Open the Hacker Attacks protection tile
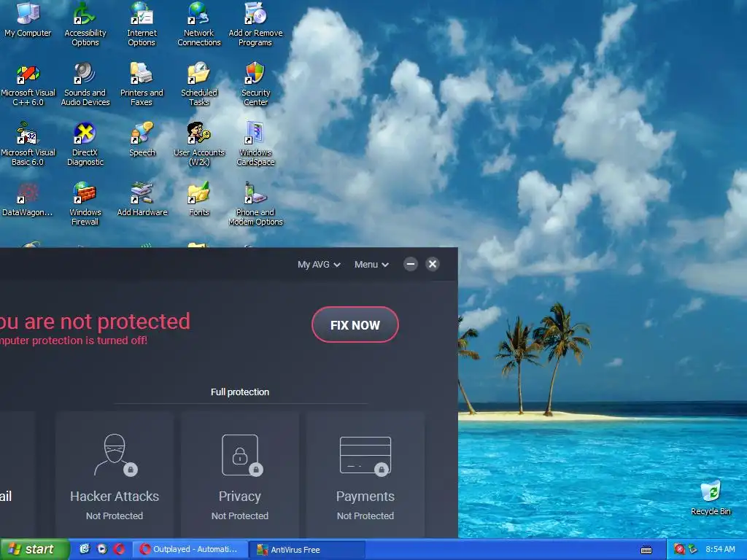 (x=115, y=475)
